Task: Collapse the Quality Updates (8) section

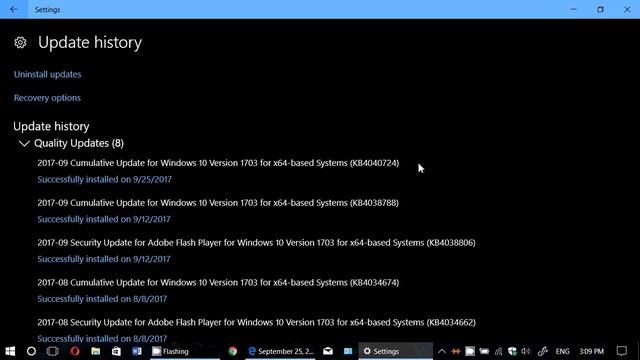Action: click(24, 143)
